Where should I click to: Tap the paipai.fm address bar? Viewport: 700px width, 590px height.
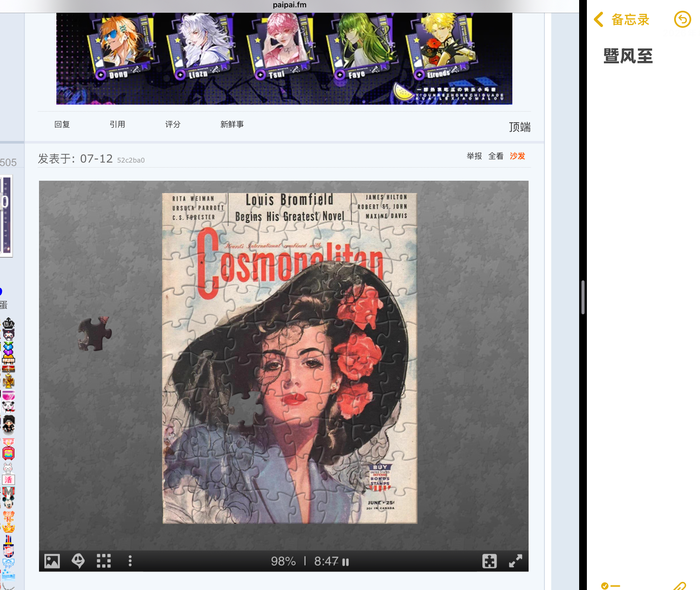coord(290,5)
